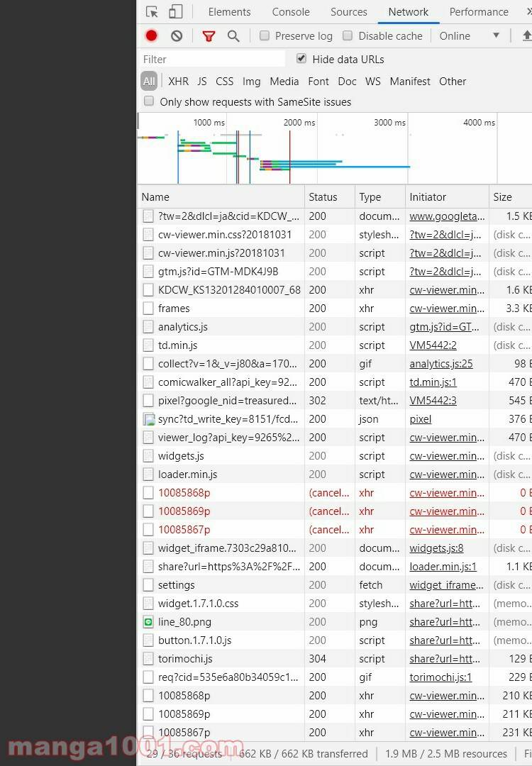Stop recording network log red button
This screenshot has width=532, height=766.
151,35
